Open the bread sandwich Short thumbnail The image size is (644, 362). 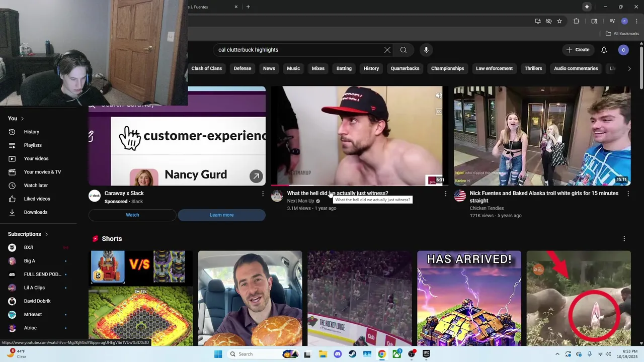tap(250, 298)
